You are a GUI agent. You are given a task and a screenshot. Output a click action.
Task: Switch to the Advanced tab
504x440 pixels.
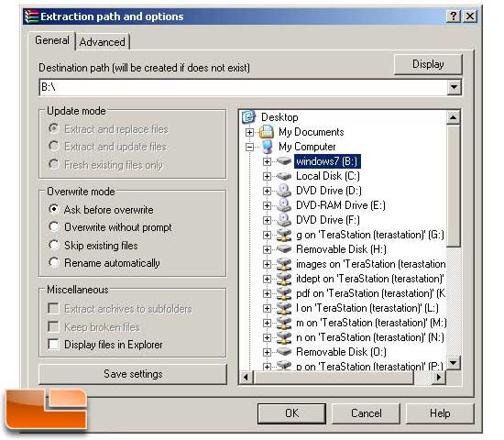pyautogui.click(x=103, y=42)
